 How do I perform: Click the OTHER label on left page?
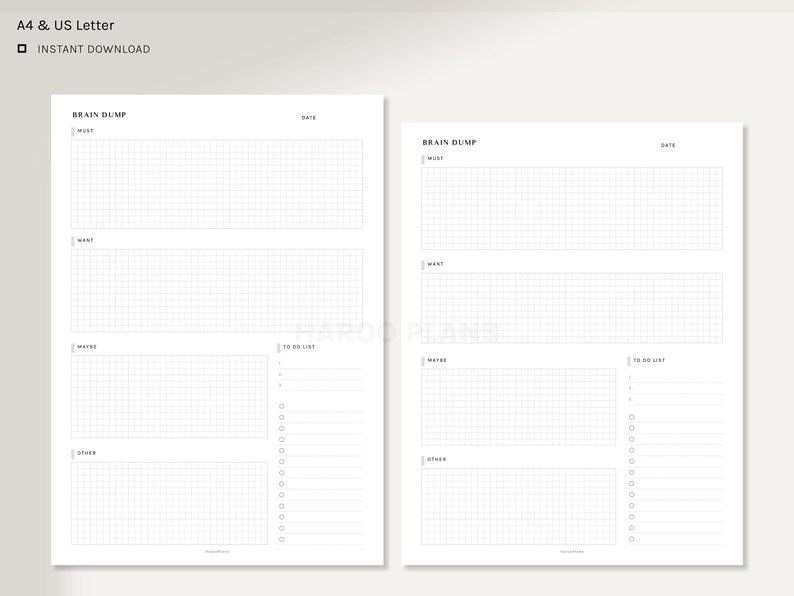(x=87, y=453)
